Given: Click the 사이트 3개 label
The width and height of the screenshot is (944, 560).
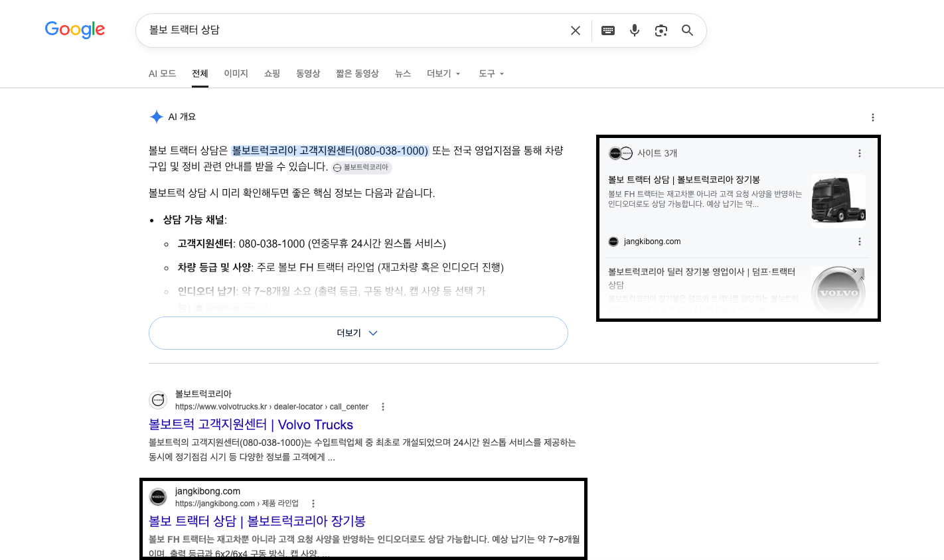Looking at the screenshot, I should 657,153.
